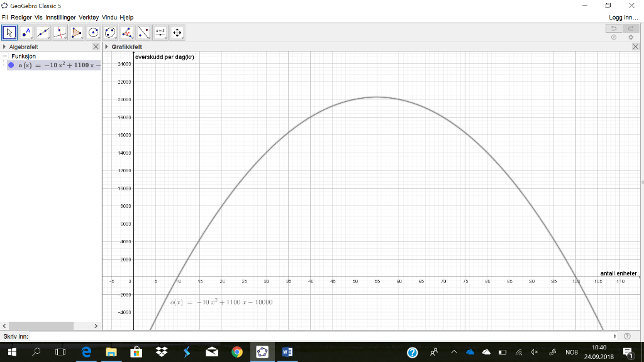644x362 pixels.
Task: Select the Move Graphics View tool
Action: pyautogui.click(x=177, y=32)
